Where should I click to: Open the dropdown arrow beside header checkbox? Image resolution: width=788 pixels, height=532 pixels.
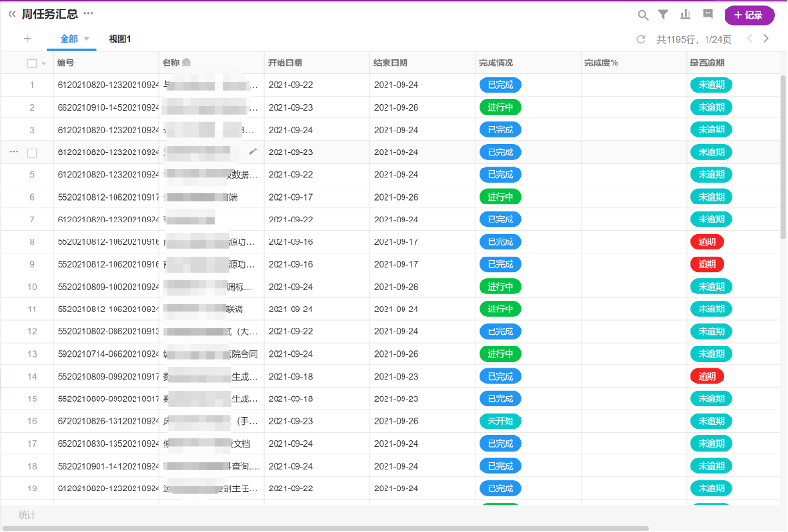[x=44, y=63]
